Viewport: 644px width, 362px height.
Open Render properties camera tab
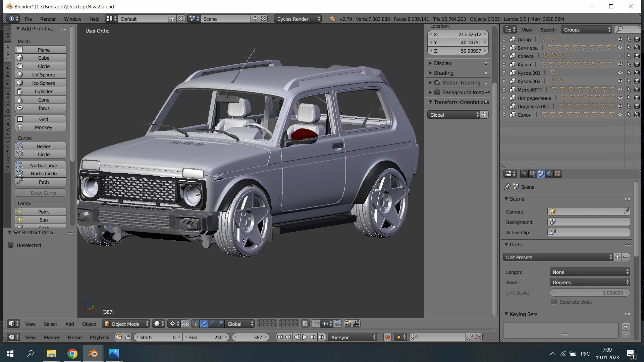pyautogui.click(x=524, y=174)
